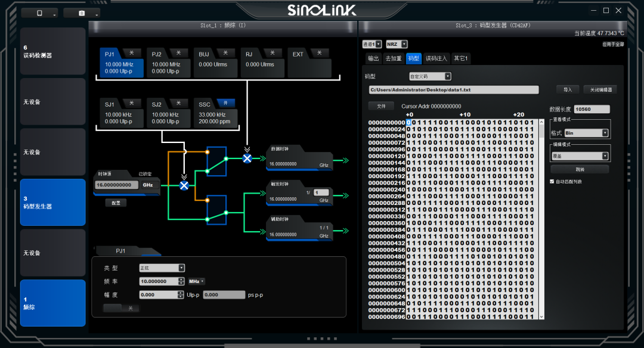This screenshot has height=348, width=644.
Task: Open the 格式 Bin dropdown
Action: [x=587, y=133]
